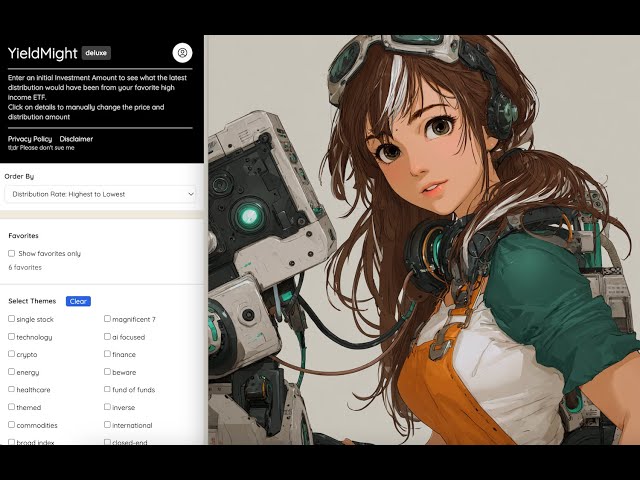
Task: Open the Privacy Policy link
Action: click(x=30, y=139)
